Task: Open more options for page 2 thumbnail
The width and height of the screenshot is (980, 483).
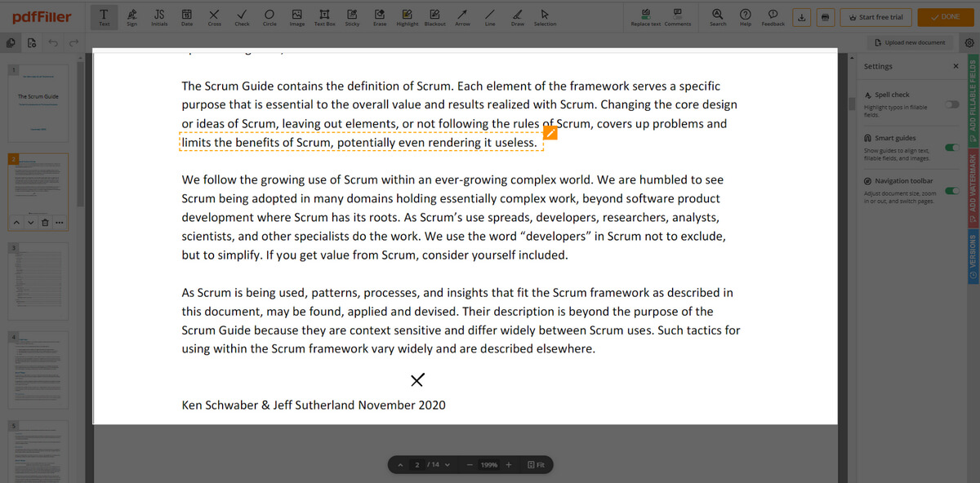Action: 60,223
